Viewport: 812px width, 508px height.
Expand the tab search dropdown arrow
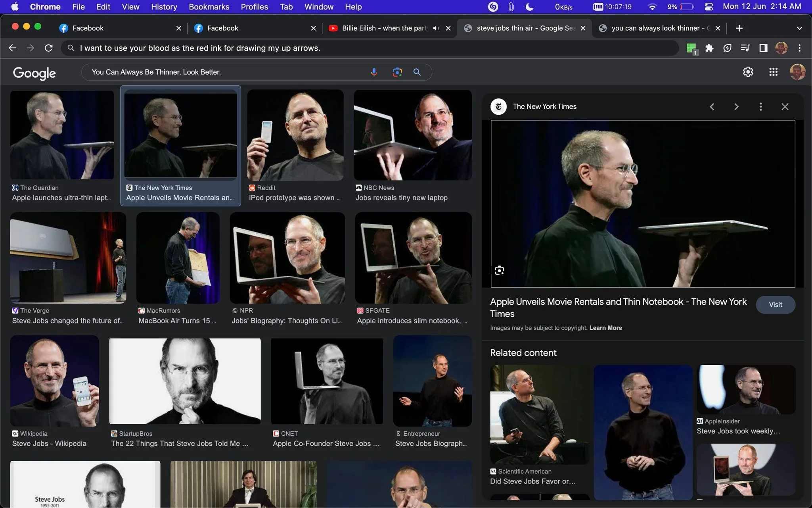pos(799,28)
